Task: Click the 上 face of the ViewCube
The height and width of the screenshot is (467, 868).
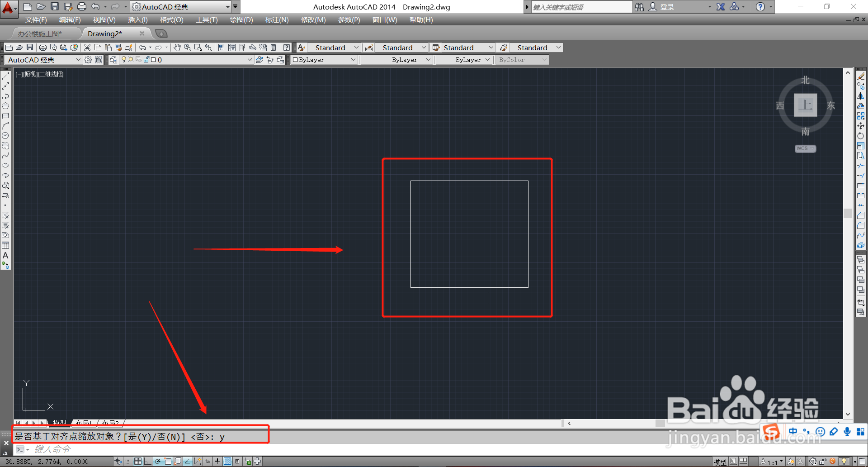Action: 806,105
